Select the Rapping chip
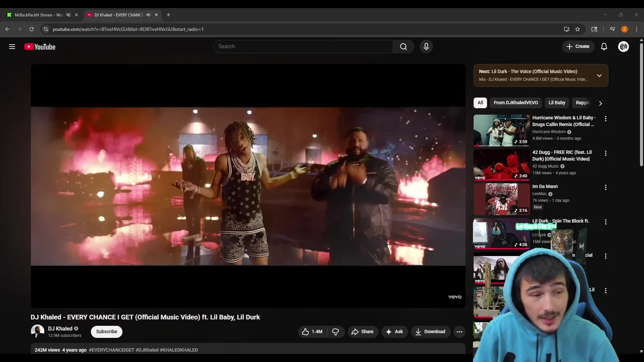The image size is (644, 362). tap(583, 103)
